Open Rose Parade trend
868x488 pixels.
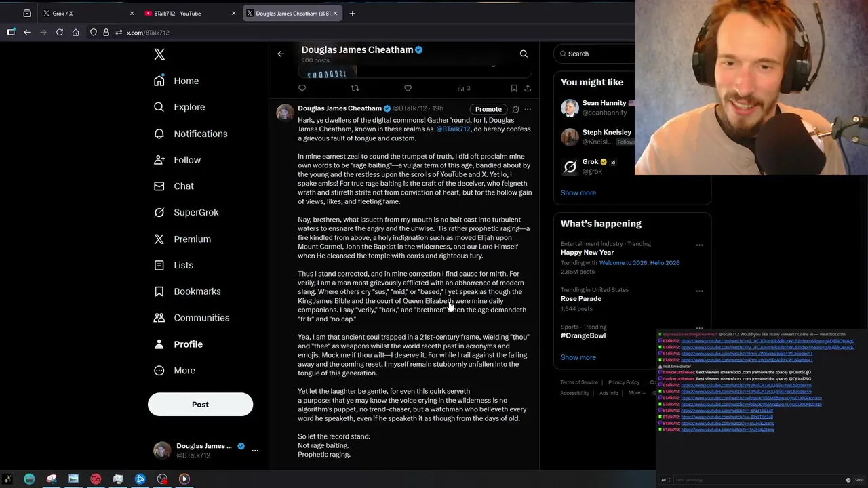point(581,299)
